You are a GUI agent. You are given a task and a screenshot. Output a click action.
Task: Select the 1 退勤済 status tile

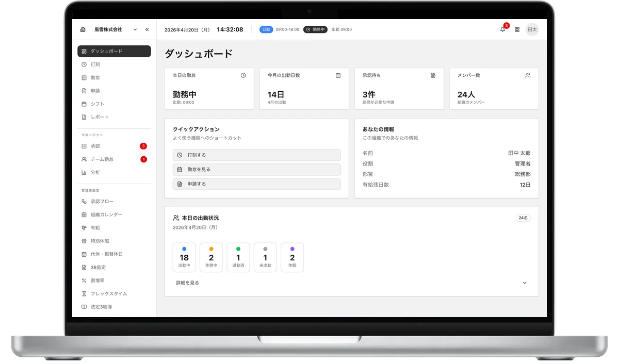tap(238, 257)
